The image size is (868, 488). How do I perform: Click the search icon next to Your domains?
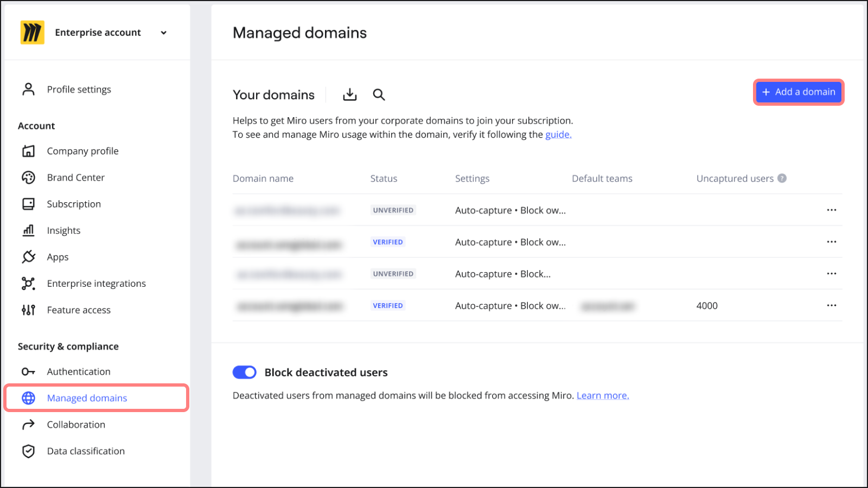(x=379, y=94)
